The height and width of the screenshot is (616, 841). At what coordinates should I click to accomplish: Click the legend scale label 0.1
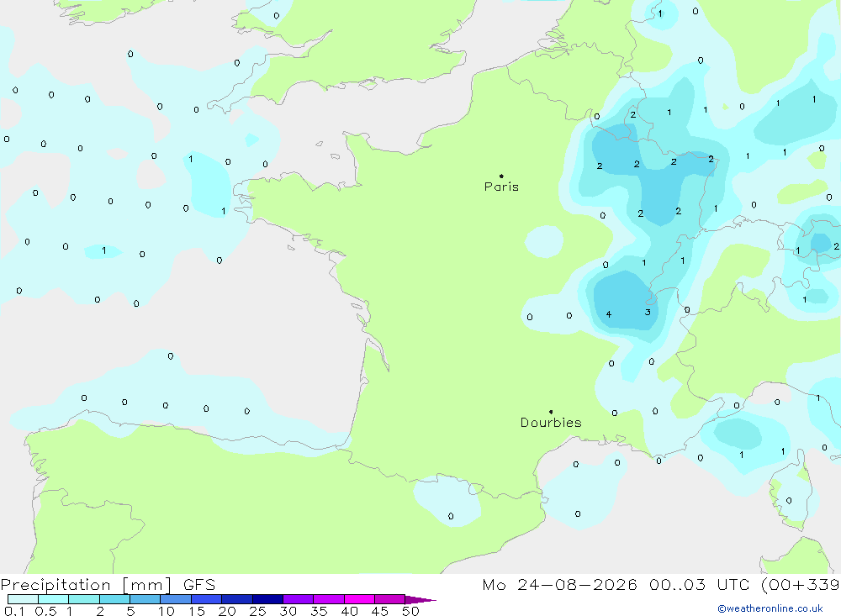[x=14, y=611]
